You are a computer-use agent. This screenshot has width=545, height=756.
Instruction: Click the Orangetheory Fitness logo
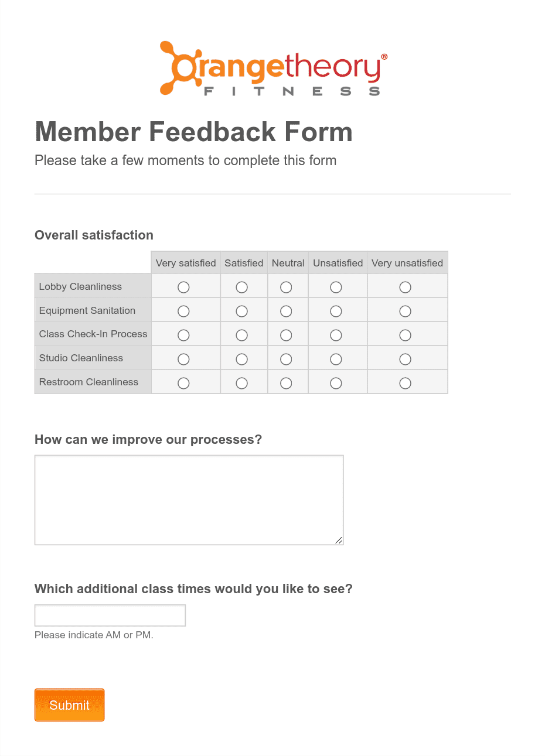[272, 69]
